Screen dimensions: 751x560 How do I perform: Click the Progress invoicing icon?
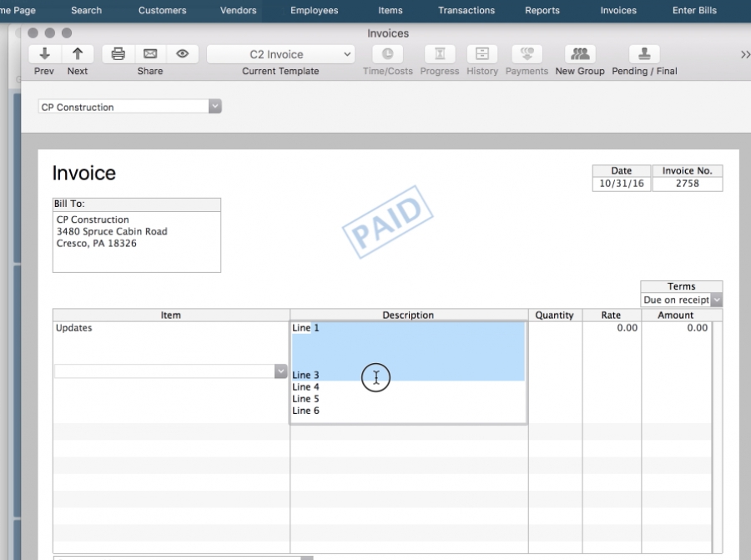click(440, 53)
